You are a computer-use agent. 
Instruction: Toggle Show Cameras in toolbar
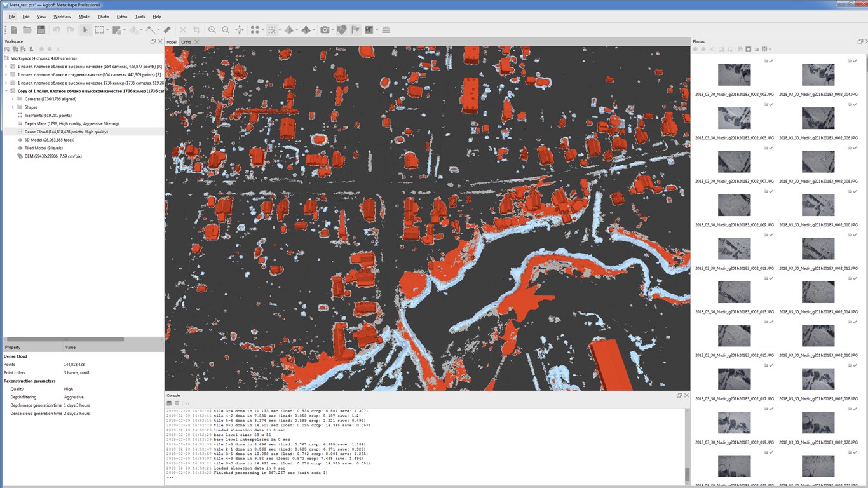coord(325,30)
